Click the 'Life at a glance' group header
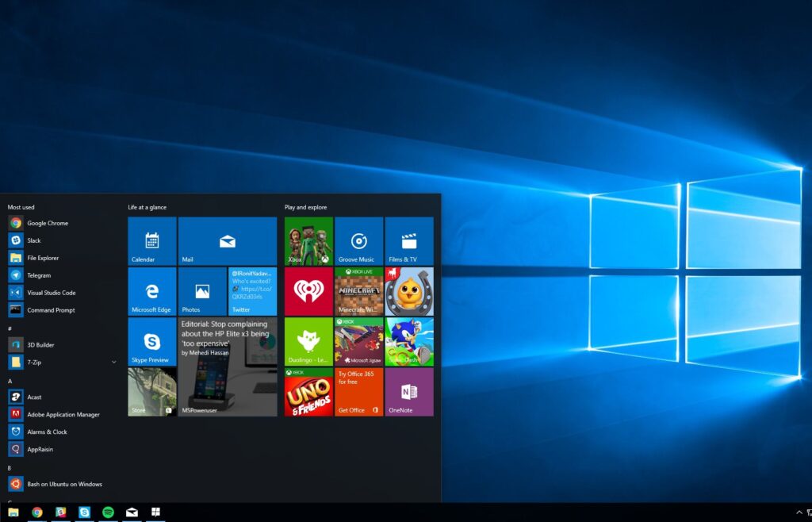 [147, 207]
